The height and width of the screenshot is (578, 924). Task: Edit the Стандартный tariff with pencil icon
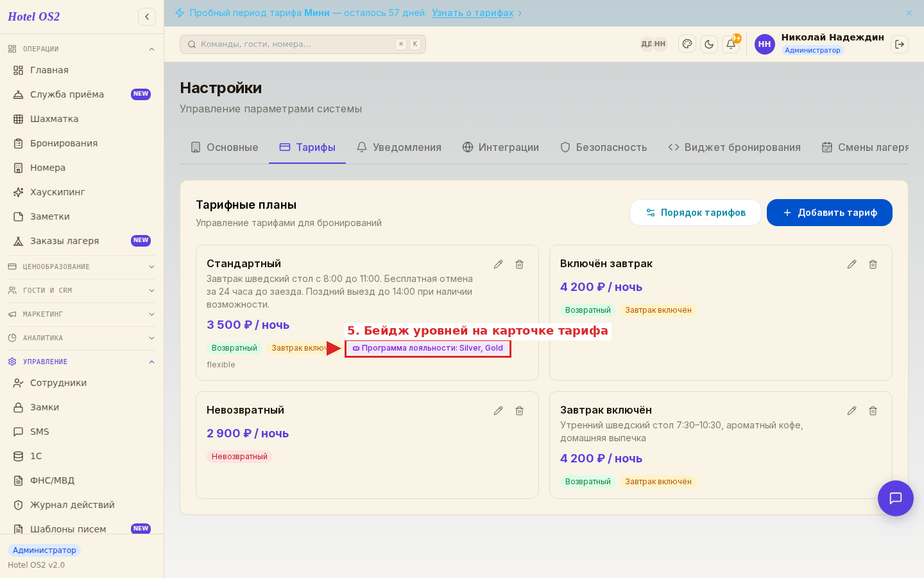498,265
